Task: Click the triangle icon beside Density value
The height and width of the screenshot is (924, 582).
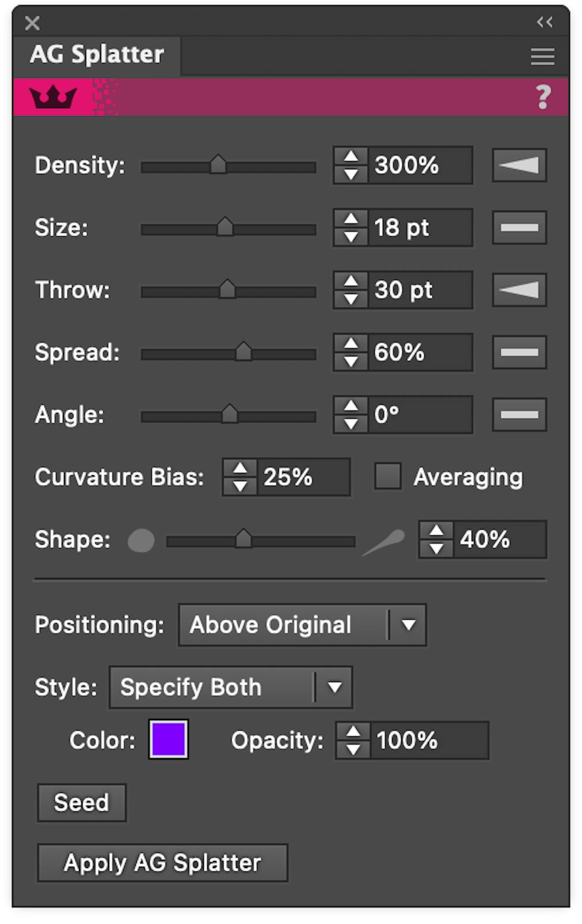Action: tap(518, 165)
